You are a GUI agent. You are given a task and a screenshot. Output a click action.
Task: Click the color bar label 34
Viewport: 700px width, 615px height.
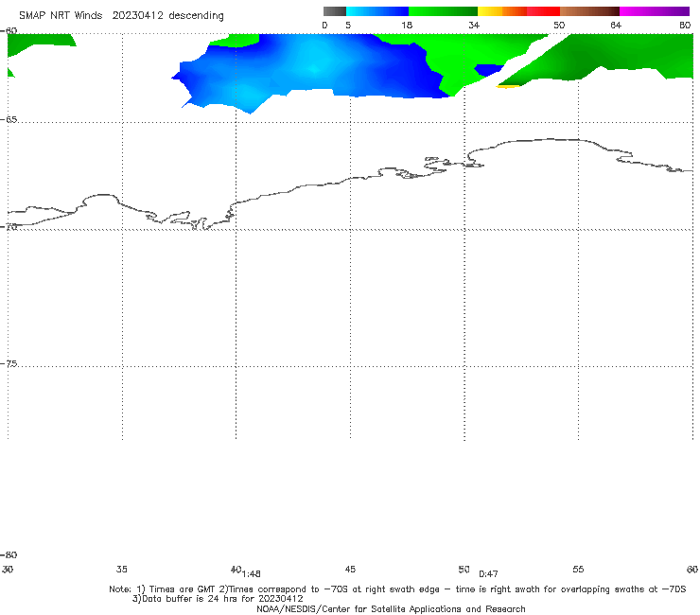click(x=474, y=25)
